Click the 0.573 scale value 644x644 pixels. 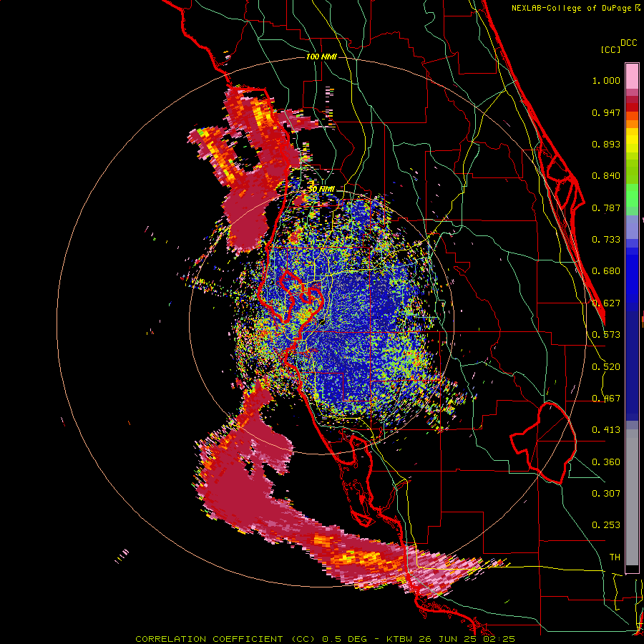pos(606,335)
